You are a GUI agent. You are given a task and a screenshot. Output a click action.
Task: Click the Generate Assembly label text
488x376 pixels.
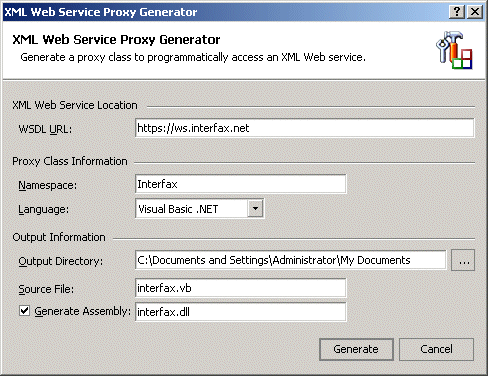82,311
